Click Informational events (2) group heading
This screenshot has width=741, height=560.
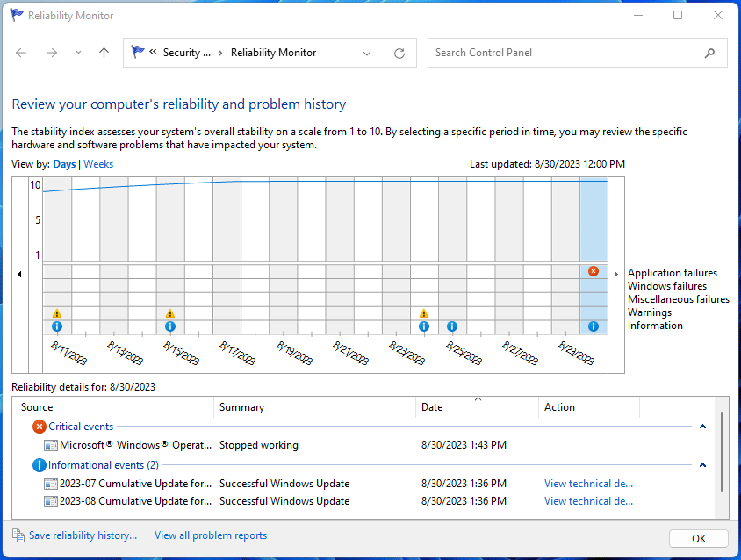coord(104,465)
